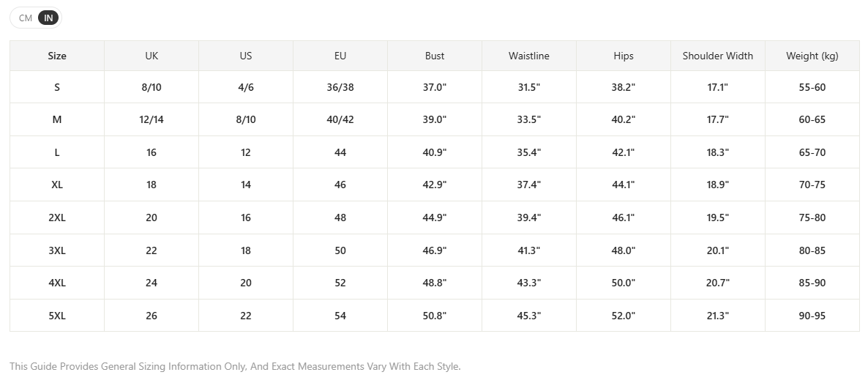Select the M size row label
Screen dimensions: 868x383
click(57, 119)
